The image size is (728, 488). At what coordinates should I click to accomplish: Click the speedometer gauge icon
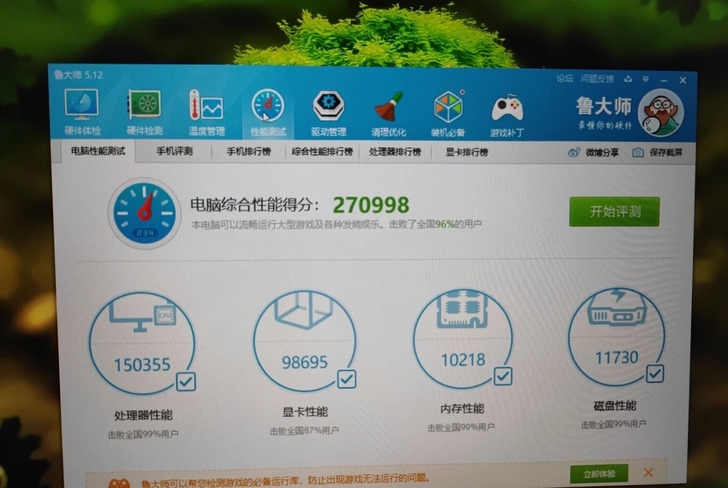coord(144,213)
